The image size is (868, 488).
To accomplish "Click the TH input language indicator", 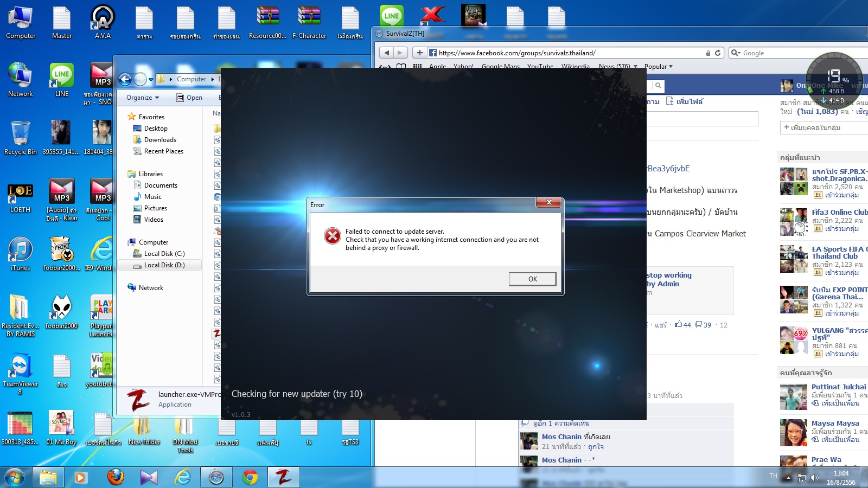I will 773,476.
